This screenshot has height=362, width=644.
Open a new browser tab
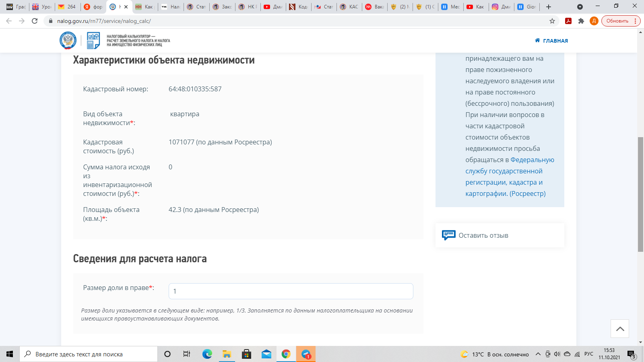pyautogui.click(x=549, y=7)
